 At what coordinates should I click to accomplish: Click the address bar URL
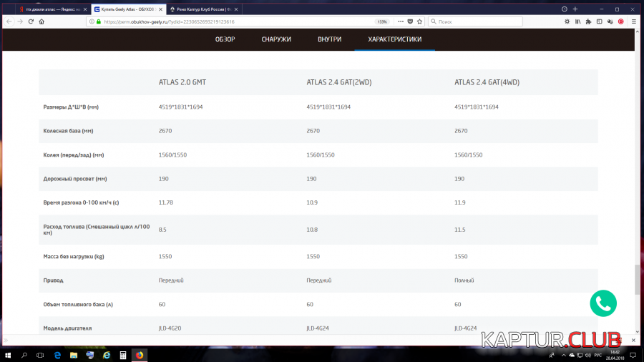click(215, 21)
